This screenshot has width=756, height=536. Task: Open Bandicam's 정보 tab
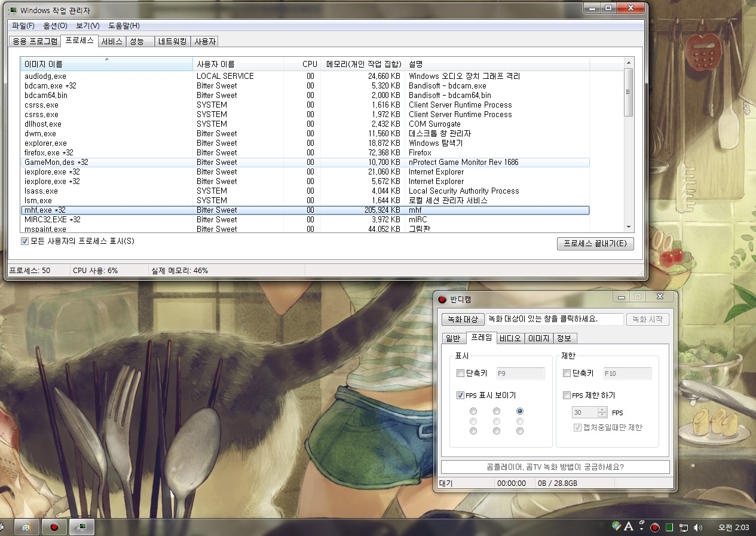point(565,338)
